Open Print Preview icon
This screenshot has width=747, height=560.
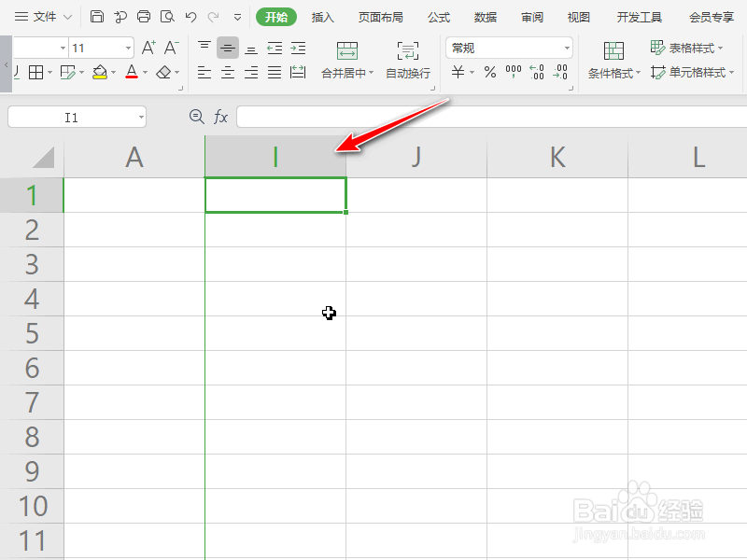pos(167,17)
